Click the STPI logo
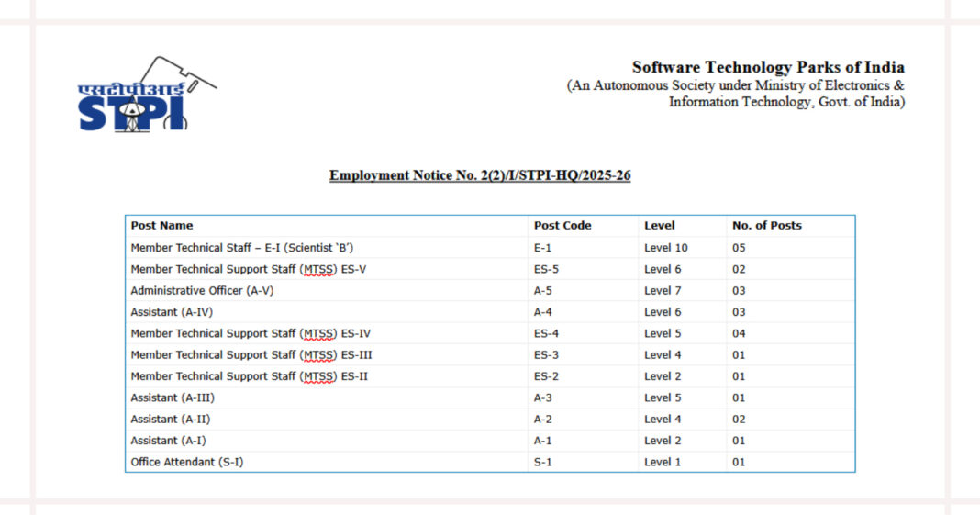980x515 pixels. pyautogui.click(x=145, y=96)
